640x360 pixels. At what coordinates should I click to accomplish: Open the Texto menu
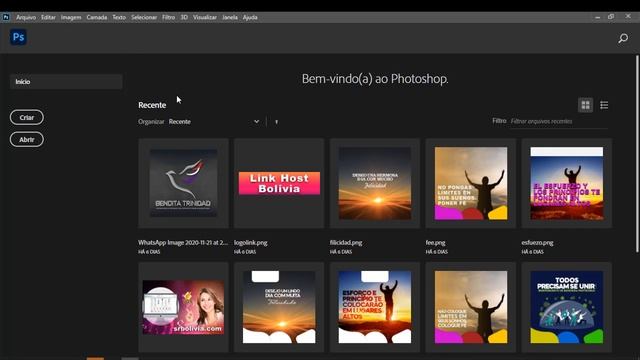pyautogui.click(x=119, y=17)
